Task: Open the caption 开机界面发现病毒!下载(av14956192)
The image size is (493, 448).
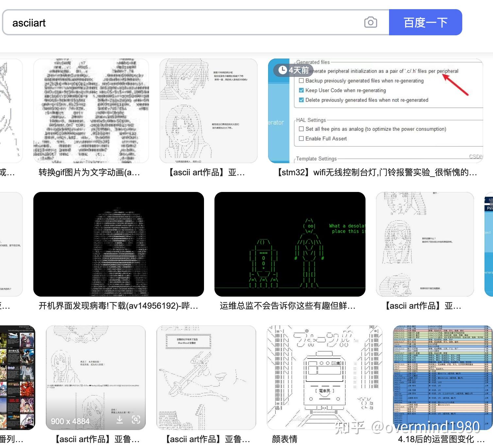Action: pyautogui.click(x=118, y=306)
